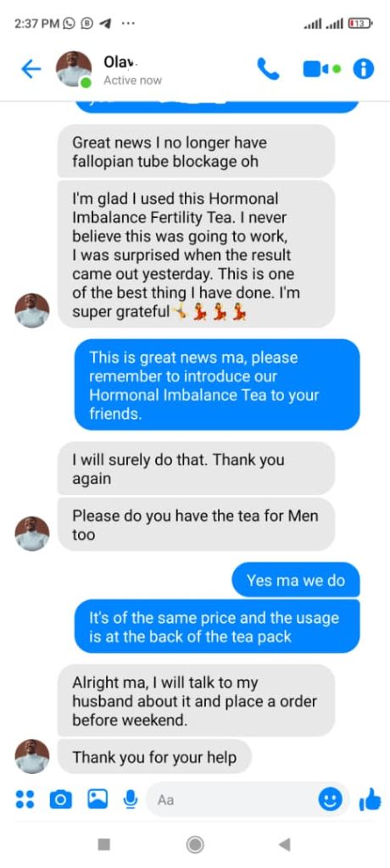Screen dimensions: 390x868
Task: Go back using the back arrow
Action: point(31,70)
